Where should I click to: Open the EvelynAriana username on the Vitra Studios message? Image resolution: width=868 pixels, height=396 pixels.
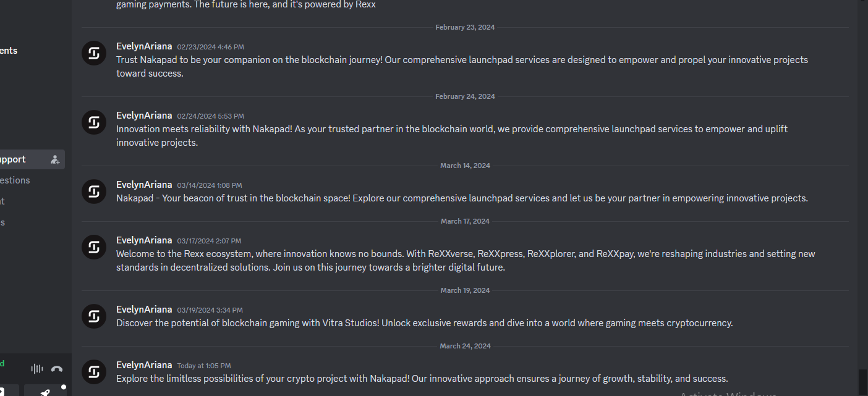tap(144, 310)
